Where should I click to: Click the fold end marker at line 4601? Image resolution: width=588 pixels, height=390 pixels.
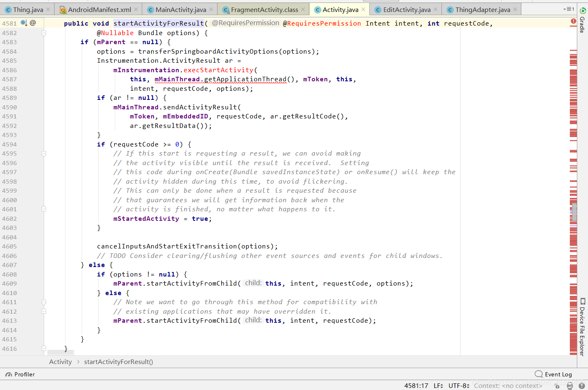point(44,209)
